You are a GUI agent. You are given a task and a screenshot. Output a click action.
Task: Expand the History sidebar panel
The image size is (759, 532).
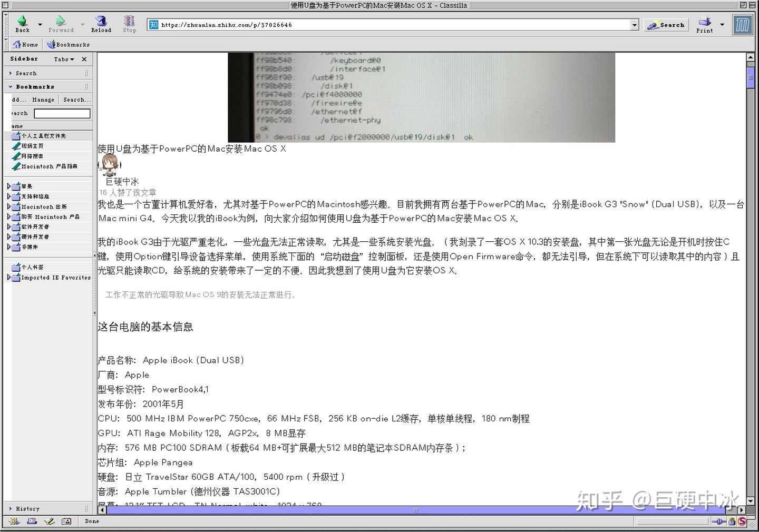[x=11, y=509]
